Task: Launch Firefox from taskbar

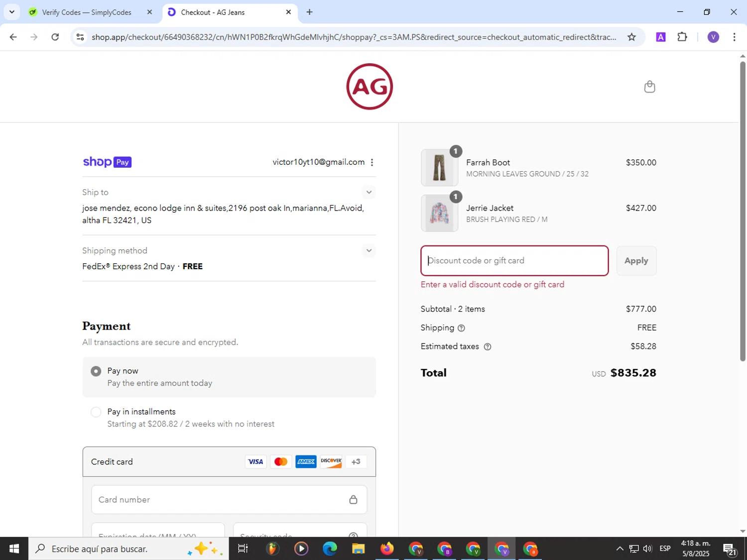Action: 387,549
